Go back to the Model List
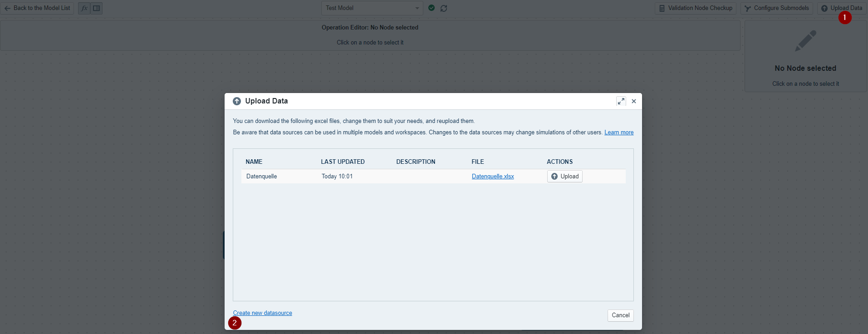The height and width of the screenshot is (334, 868). [x=37, y=8]
